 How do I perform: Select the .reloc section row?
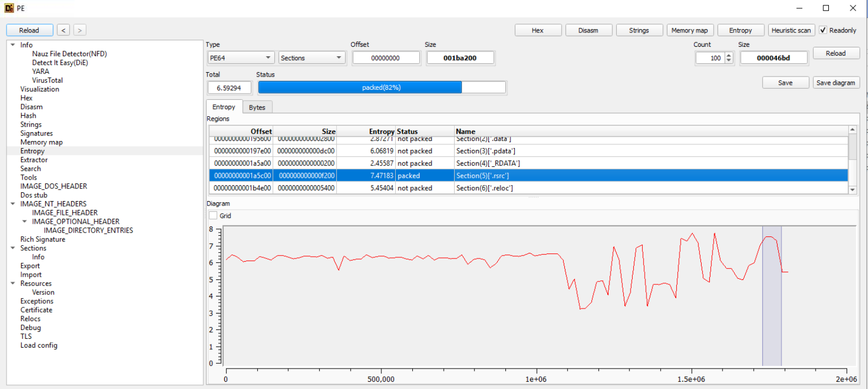[x=485, y=188]
